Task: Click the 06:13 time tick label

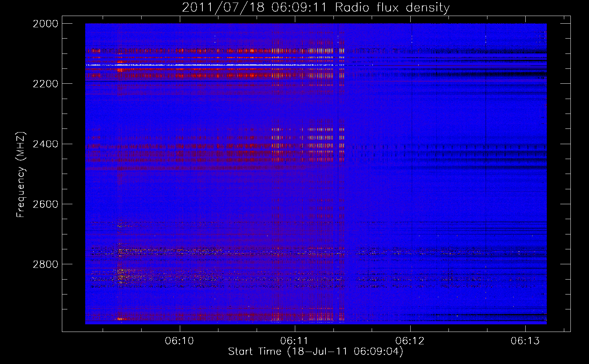Action: point(525,341)
